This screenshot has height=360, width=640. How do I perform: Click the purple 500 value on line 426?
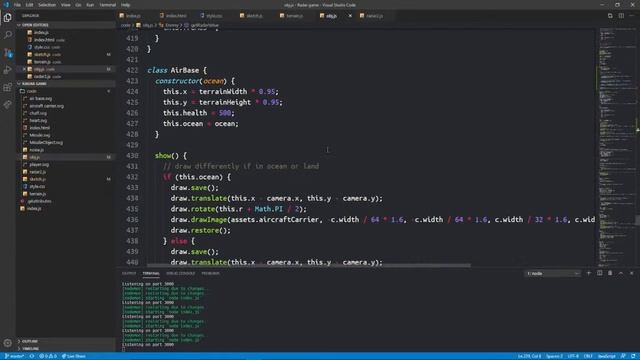click(x=224, y=113)
